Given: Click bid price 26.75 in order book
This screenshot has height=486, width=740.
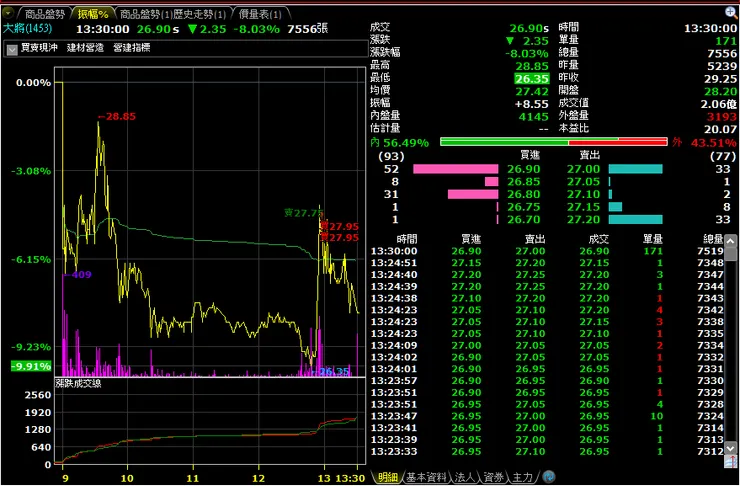Looking at the screenshot, I should (523, 207).
